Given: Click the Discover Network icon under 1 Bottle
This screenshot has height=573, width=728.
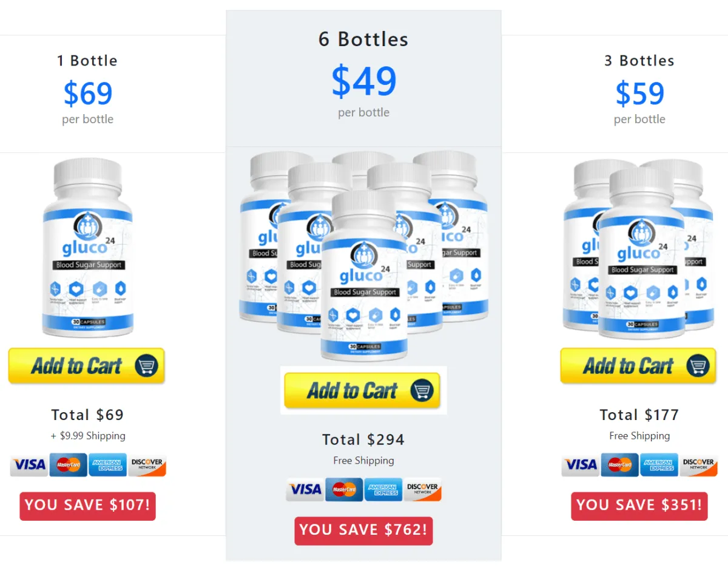Looking at the screenshot, I should pos(147,465).
